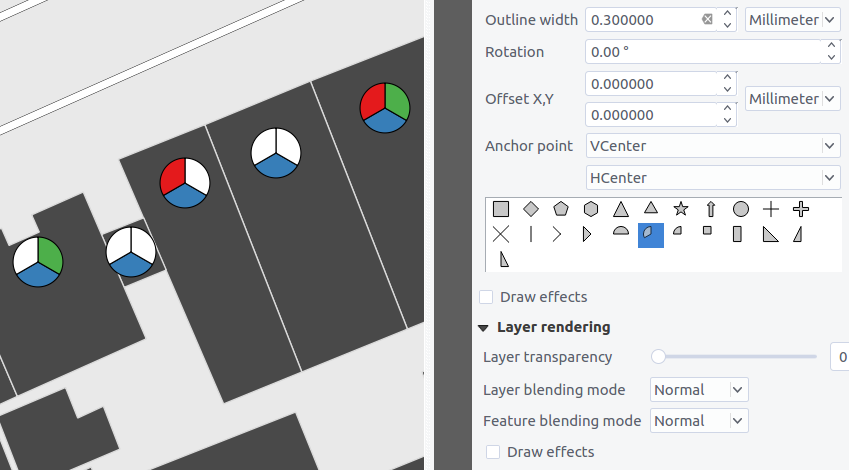The height and width of the screenshot is (470, 849).
Task: Select the square marker shape
Action: (x=501, y=209)
